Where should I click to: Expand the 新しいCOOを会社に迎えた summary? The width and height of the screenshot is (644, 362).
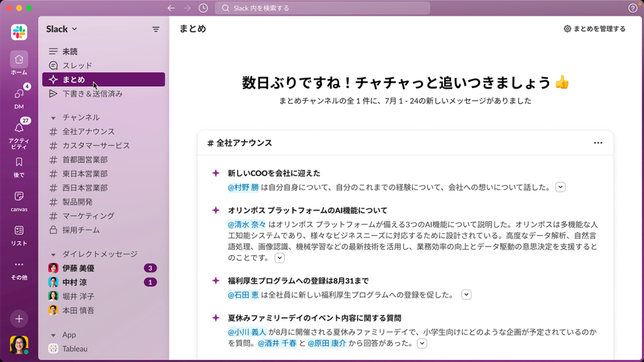tap(560, 187)
